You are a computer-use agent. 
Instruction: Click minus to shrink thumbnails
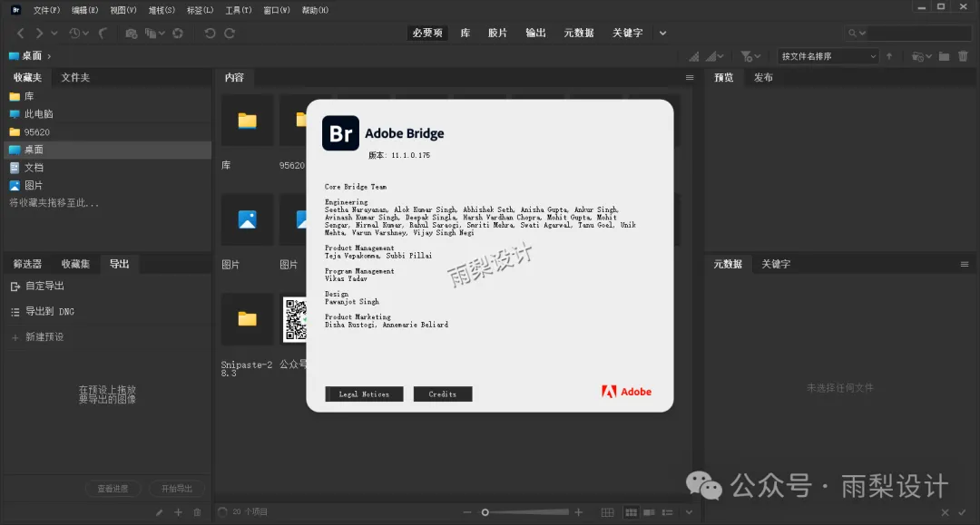[x=467, y=512]
